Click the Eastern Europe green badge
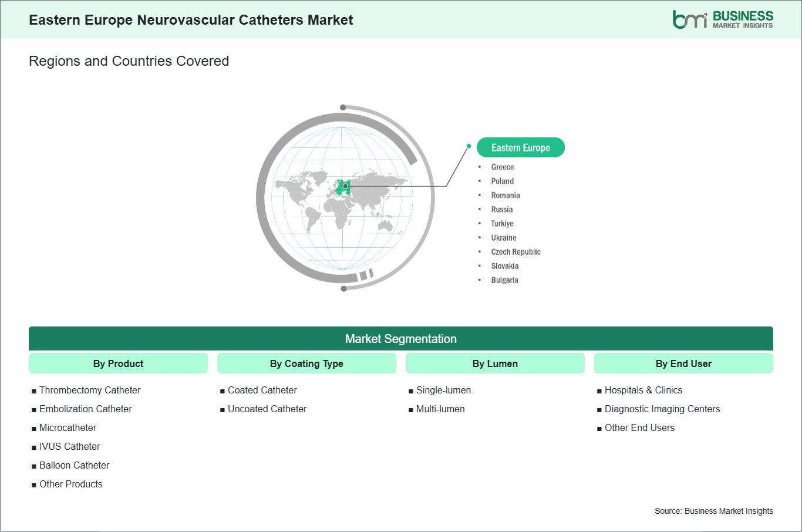The width and height of the screenshot is (802, 532). coord(520,147)
